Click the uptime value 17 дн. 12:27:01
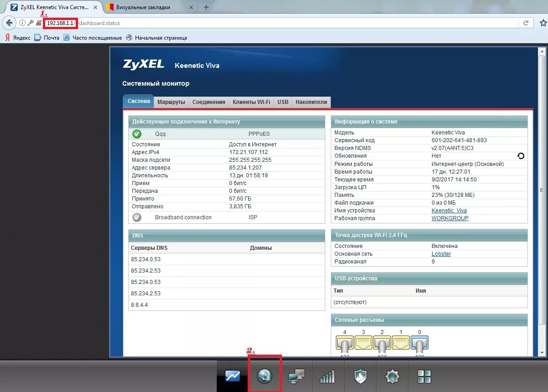 coord(451,172)
